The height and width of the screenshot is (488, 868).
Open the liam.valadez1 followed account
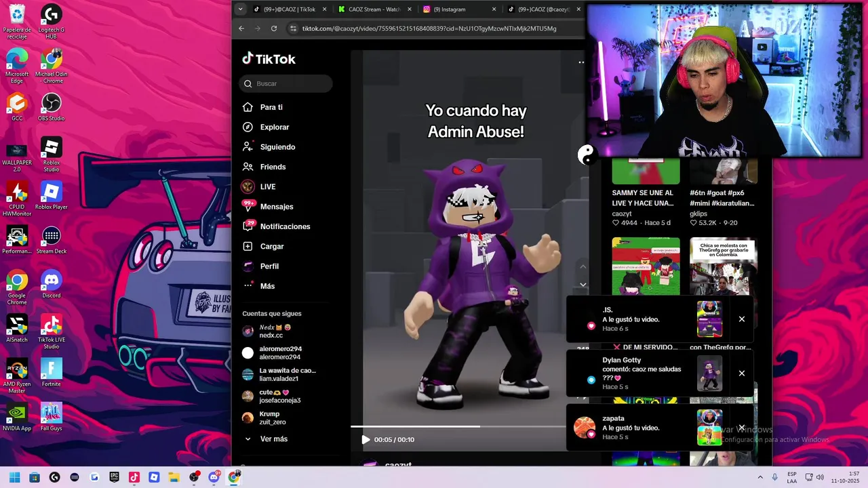(x=279, y=375)
